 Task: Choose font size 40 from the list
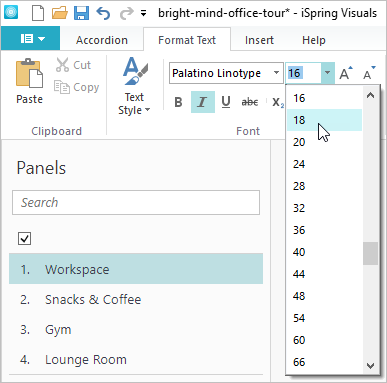click(x=324, y=252)
